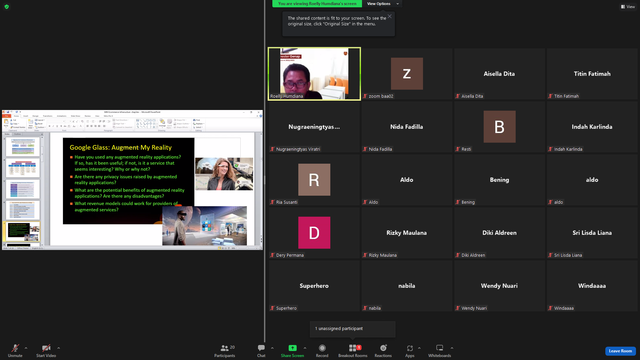640x360 pixels.
Task: Select the Bening participant tile
Action: [x=499, y=180]
